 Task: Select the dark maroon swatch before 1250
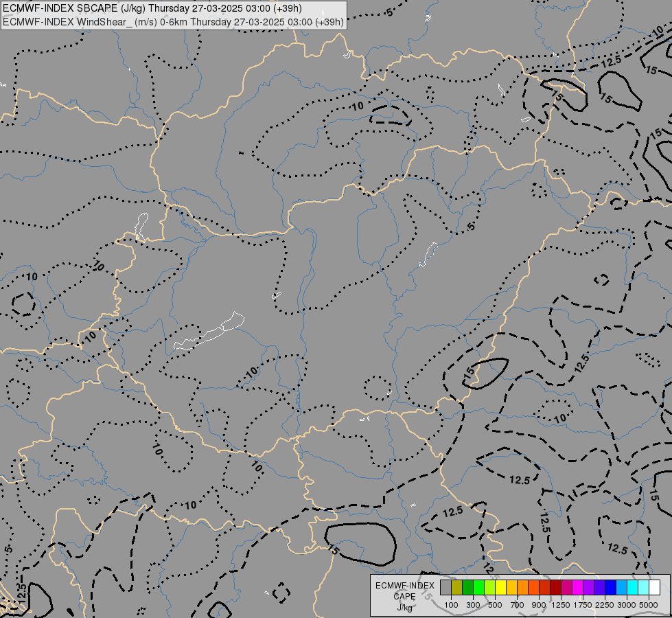(x=556, y=587)
